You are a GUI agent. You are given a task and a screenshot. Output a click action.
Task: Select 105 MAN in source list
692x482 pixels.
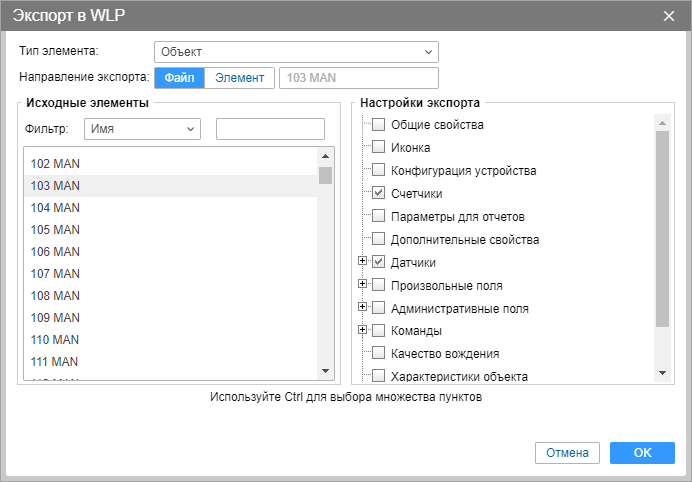55,230
